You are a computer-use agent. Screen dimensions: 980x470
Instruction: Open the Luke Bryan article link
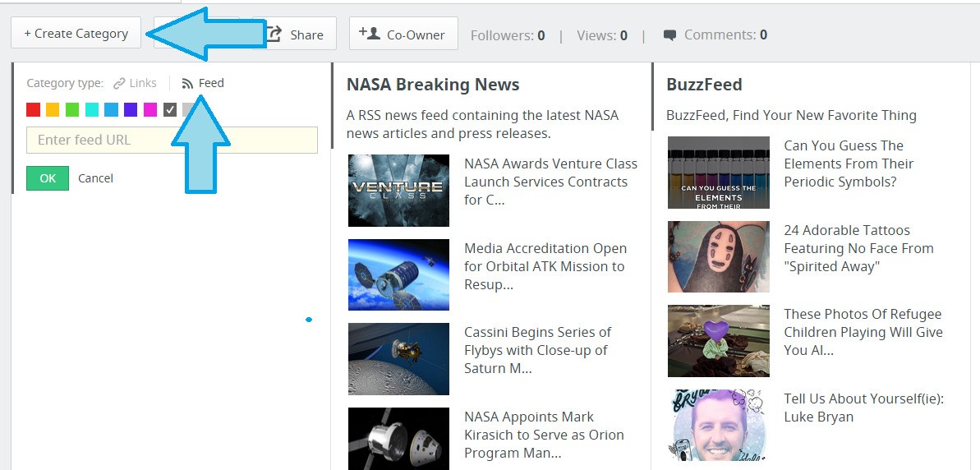tap(863, 408)
